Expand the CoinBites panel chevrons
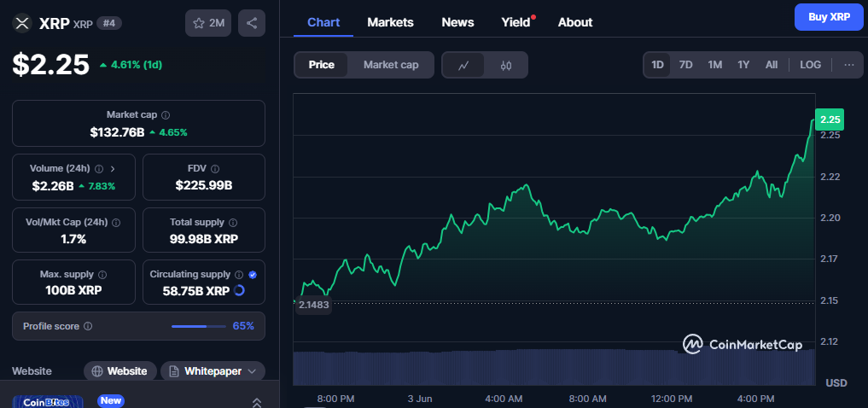868x408 pixels. click(x=257, y=403)
